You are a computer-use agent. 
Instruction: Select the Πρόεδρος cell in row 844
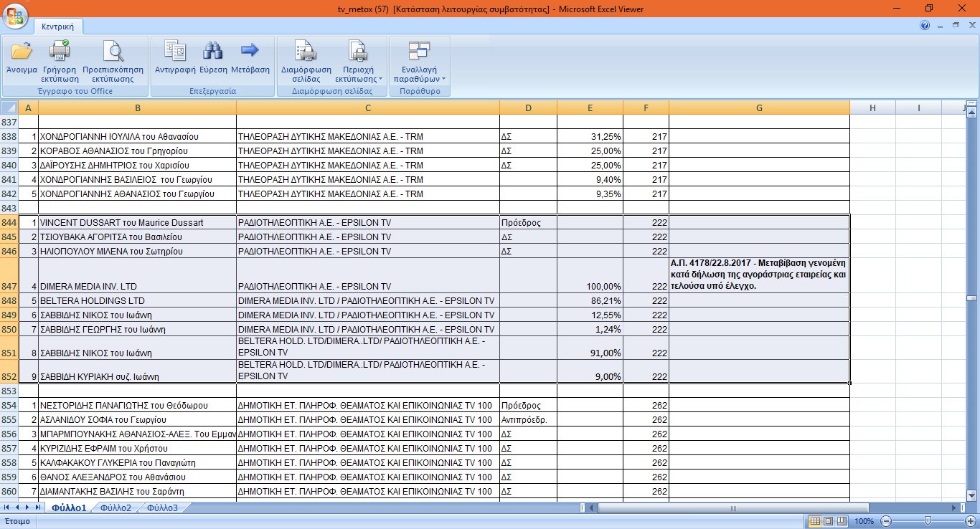pos(528,223)
